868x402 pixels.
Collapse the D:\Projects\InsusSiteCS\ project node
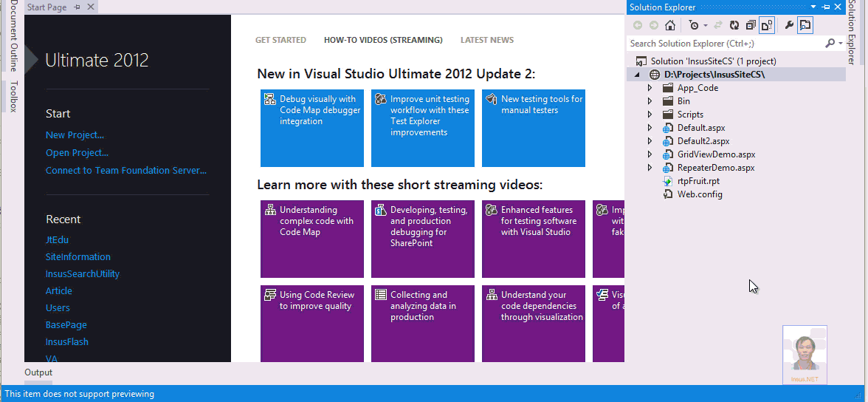pos(637,75)
